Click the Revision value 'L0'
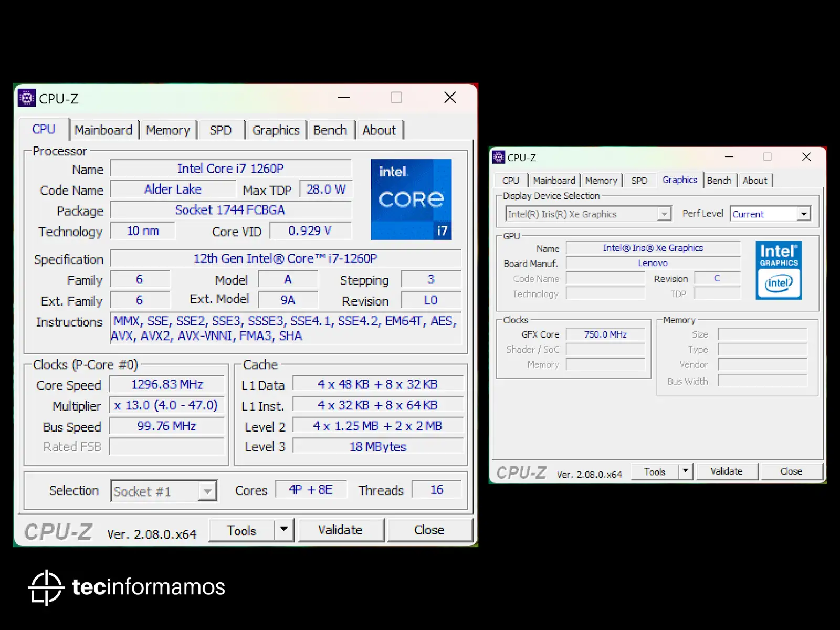The height and width of the screenshot is (630, 840). [431, 300]
